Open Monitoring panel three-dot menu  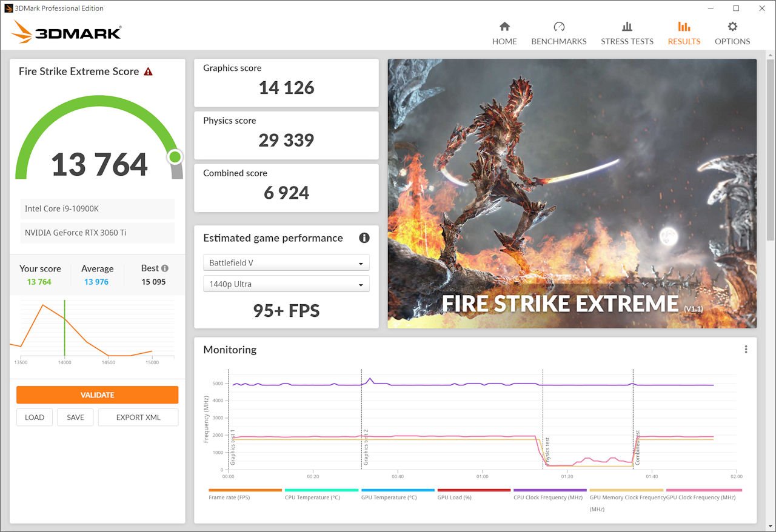(x=746, y=350)
